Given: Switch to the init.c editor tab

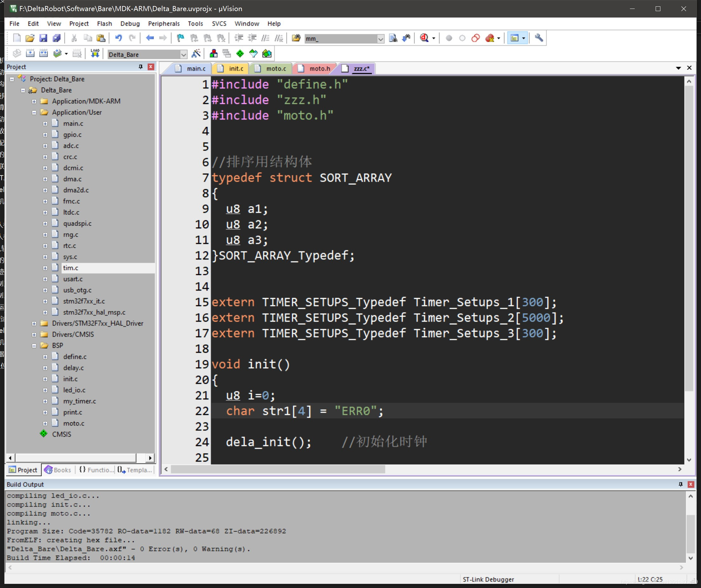Looking at the screenshot, I should click(231, 69).
